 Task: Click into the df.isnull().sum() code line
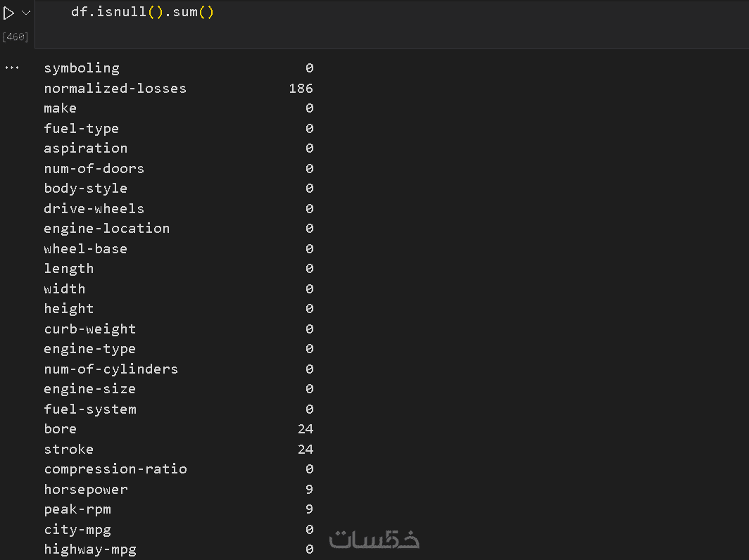[x=141, y=12]
